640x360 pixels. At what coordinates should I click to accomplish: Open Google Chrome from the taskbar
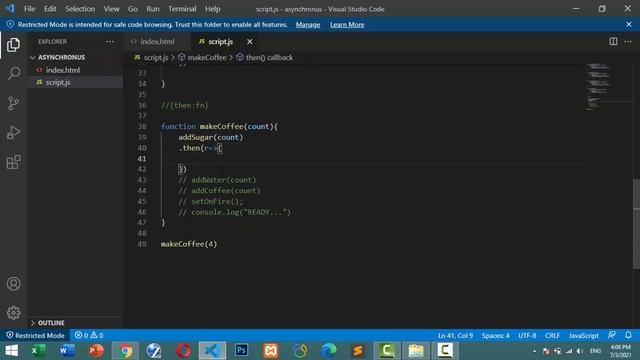125,351
